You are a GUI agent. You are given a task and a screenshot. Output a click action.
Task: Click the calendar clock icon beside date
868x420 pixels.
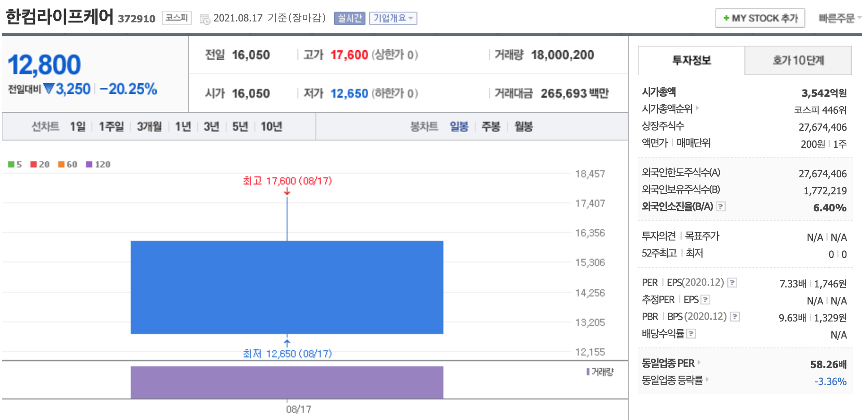[x=205, y=19]
